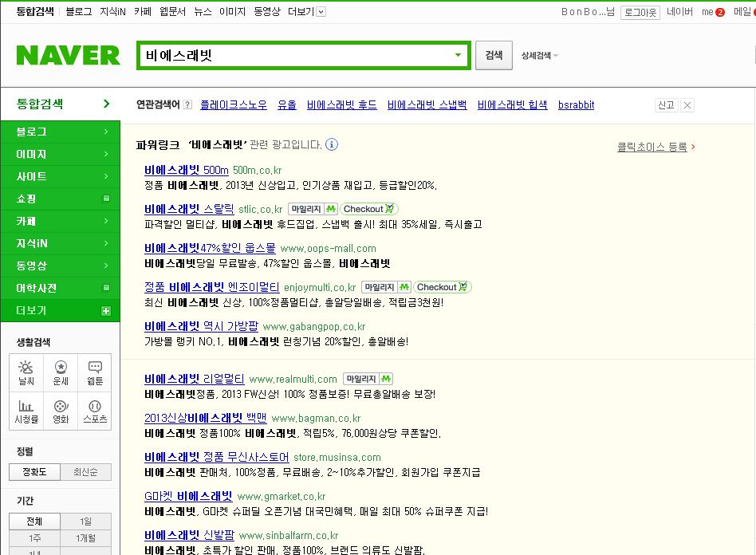Click the 메일 top-right link
756x555 pixels.
click(x=742, y=12)
